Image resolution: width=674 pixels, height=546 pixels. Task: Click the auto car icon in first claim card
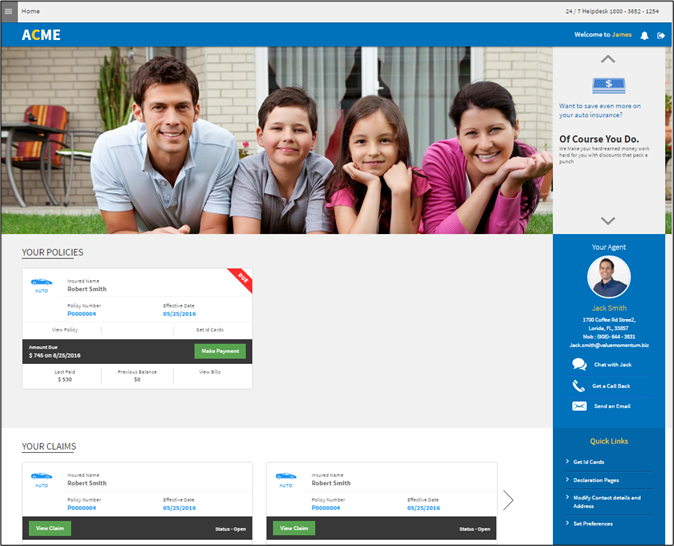[x=42, y=476]
